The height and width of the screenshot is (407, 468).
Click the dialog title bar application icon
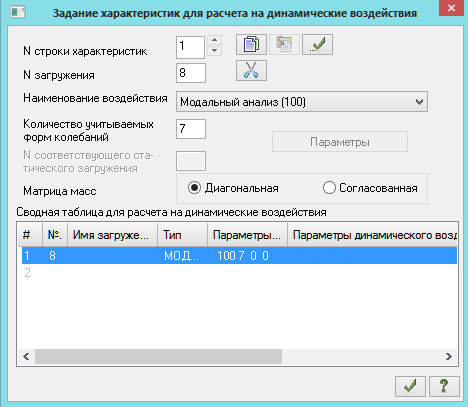pyautogui.click(x=17, y=12)
